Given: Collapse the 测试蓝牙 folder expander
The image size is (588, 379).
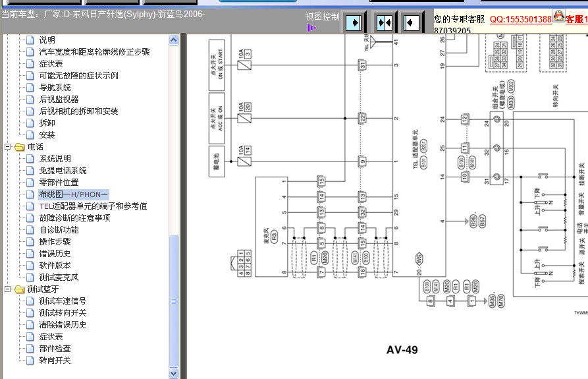Looking at the screenshot, I should coord(7,289).
